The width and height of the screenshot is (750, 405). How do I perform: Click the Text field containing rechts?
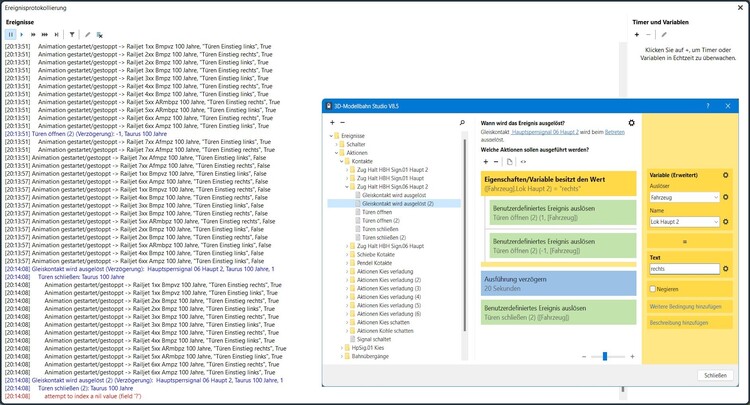[682, 269]
